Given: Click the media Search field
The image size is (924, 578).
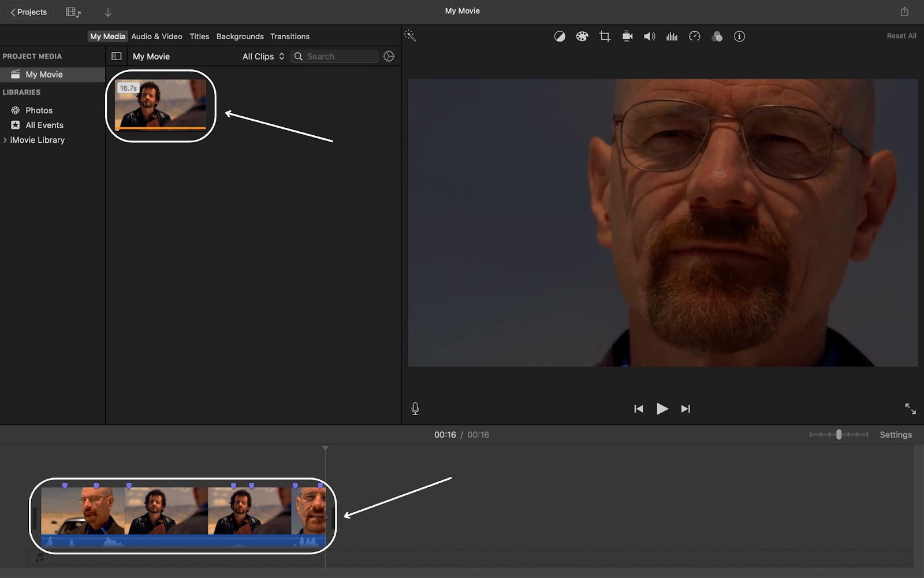Looking at the screenshot, I should point(335,56).
